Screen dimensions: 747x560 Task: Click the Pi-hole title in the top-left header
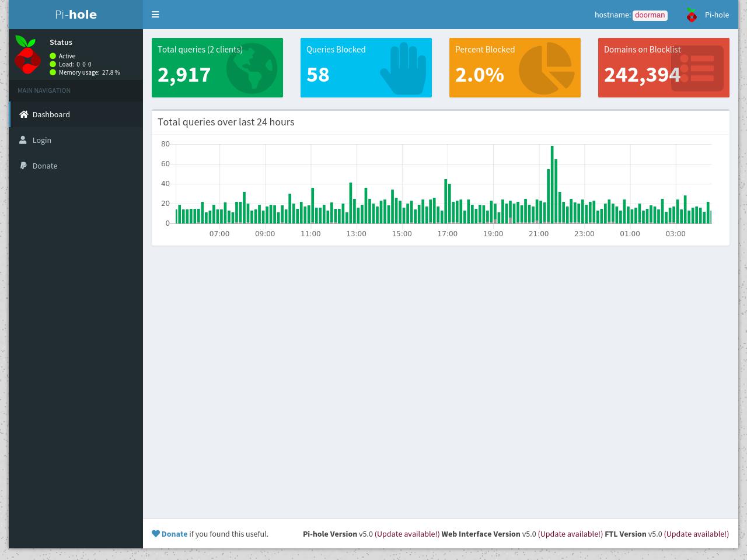tap(76, 15)
